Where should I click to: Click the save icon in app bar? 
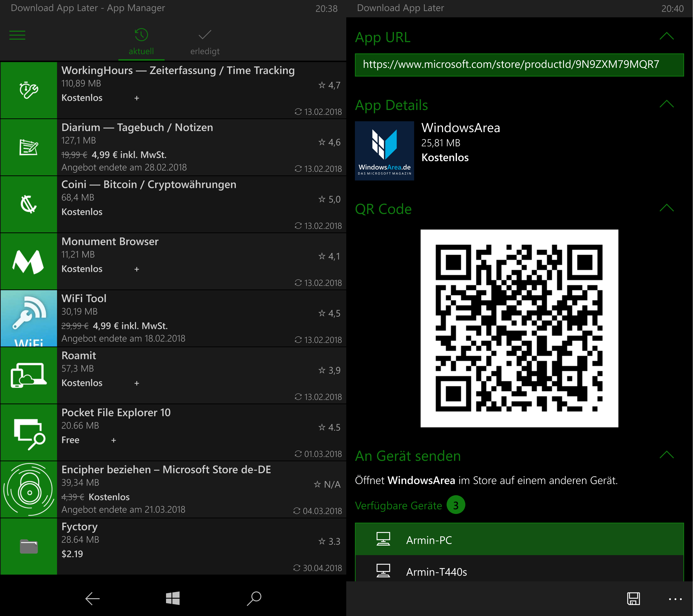pos(633,599)
